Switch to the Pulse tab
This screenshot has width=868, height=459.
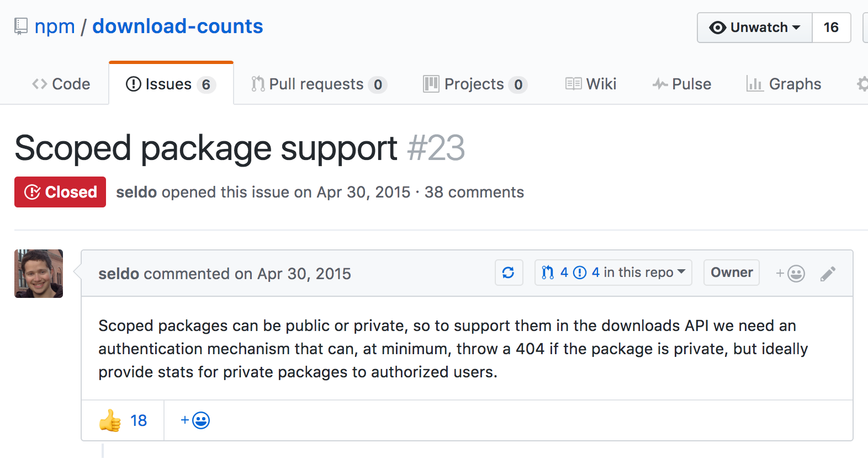[x=682, y=84]
